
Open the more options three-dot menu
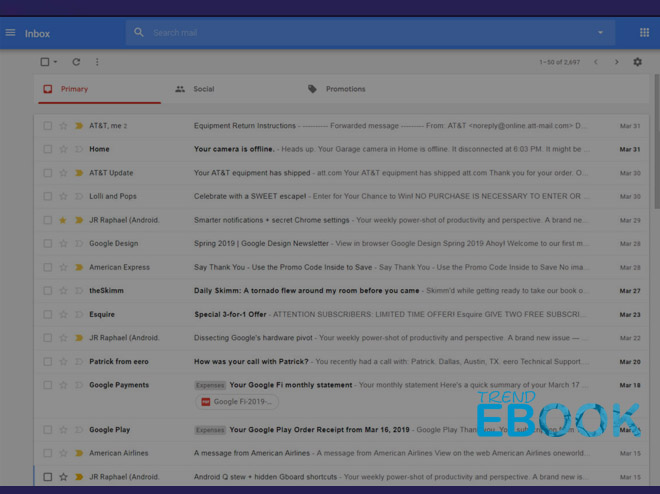pos(97,62)
